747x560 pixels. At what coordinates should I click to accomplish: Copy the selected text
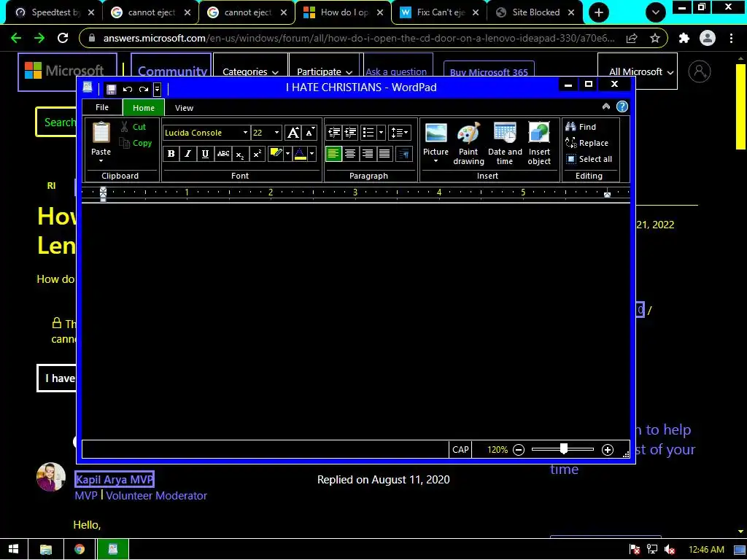pyautogui.click(x=136, y=143)
